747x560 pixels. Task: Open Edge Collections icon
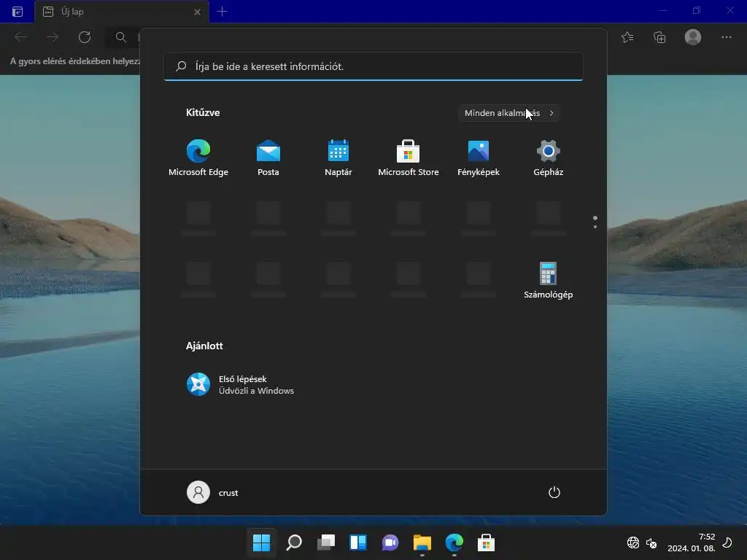coord(659,37)
